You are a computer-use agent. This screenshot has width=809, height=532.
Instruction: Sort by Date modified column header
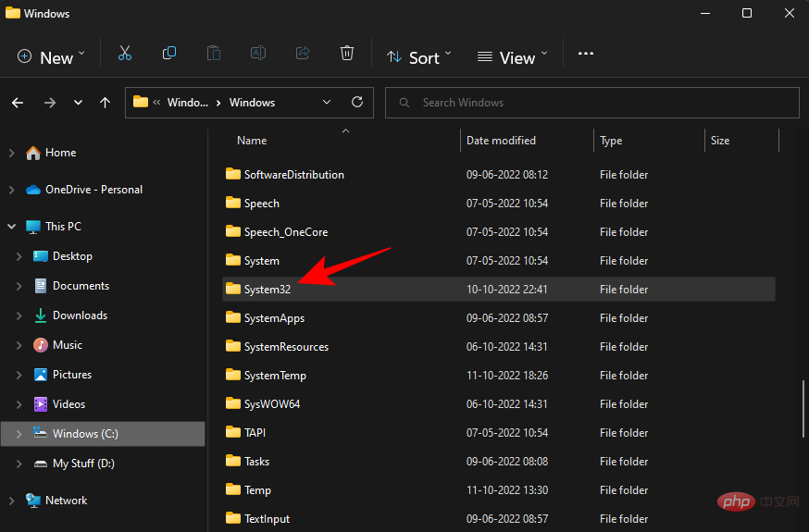(x=501, y=141)
